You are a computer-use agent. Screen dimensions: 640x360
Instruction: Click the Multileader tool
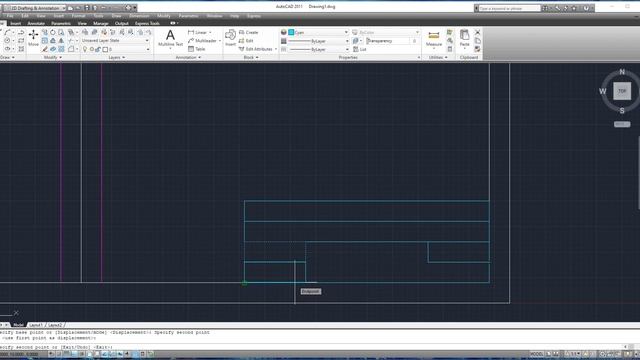point(202,41)
